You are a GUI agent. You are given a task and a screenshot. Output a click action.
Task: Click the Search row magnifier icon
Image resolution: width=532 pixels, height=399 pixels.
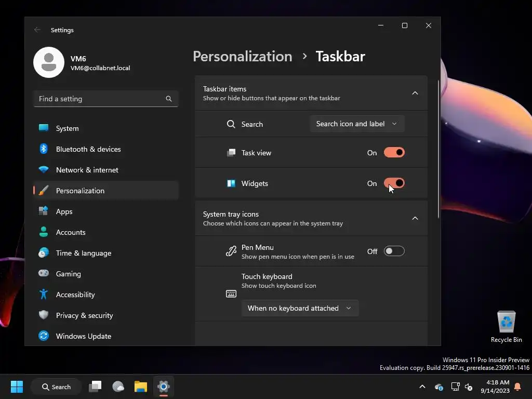coord(231,124)
